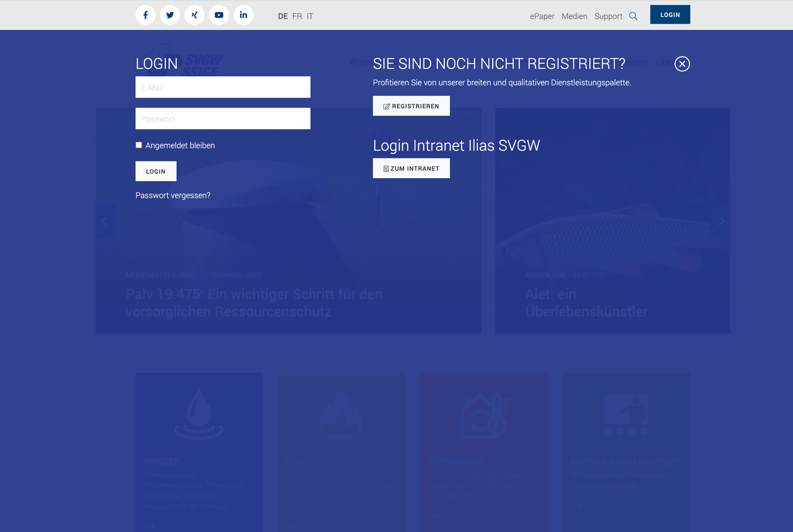Open the Xing social icon
Image resolution: width=793 pixels, height=532 pixels.
[x=194, y=15]
